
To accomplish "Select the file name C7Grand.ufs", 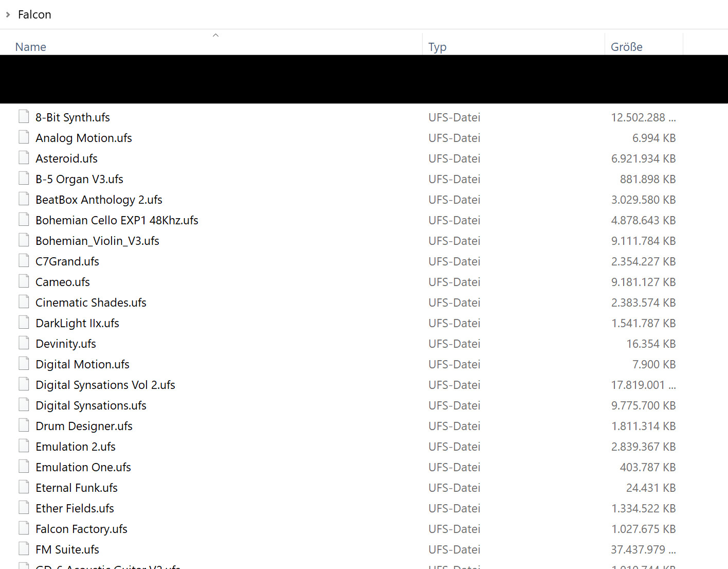I will pos(67,261).
